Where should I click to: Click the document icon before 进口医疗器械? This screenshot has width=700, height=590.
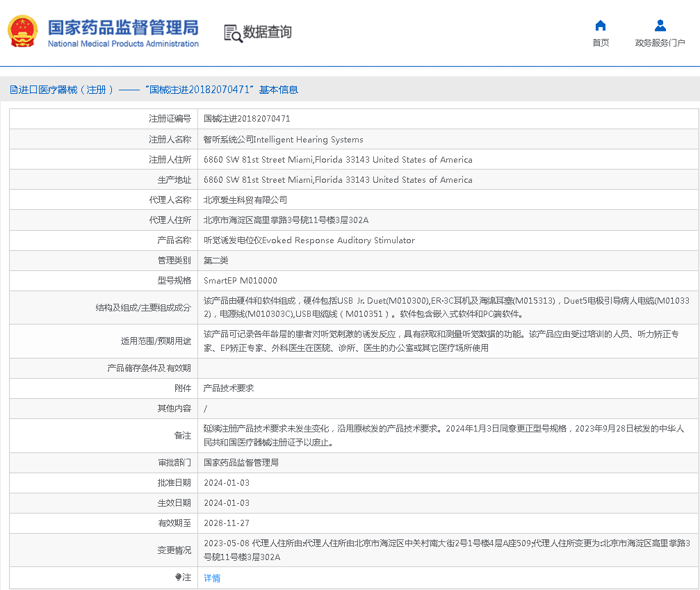click(13, 90)
